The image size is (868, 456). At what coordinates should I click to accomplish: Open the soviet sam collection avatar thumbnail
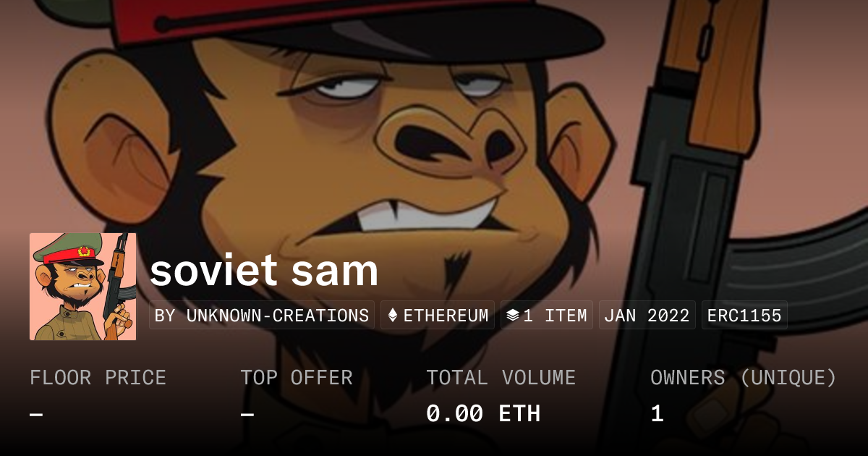(x=83, y=287)
